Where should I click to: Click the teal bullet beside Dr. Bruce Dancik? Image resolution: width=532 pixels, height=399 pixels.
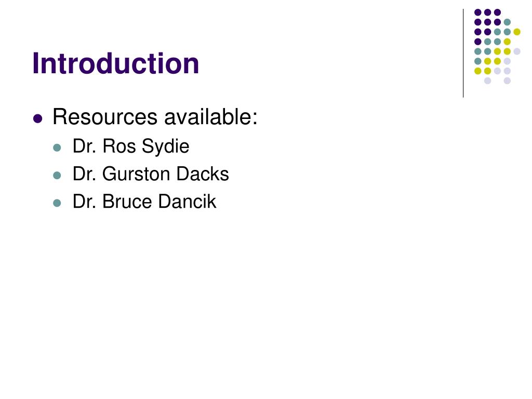click(x=57, y=203)
